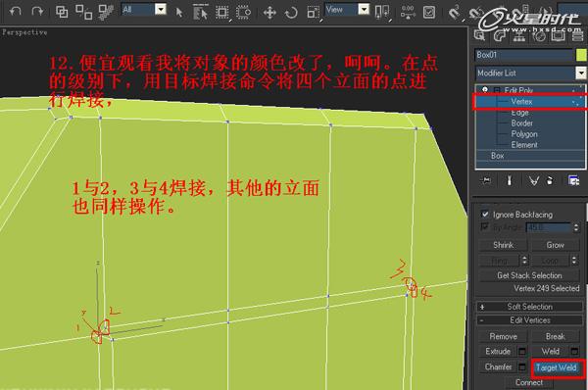The width and height of the screenshot is (588, 390).
Task: Select the Vertex sub-object level
Action: 521,102
